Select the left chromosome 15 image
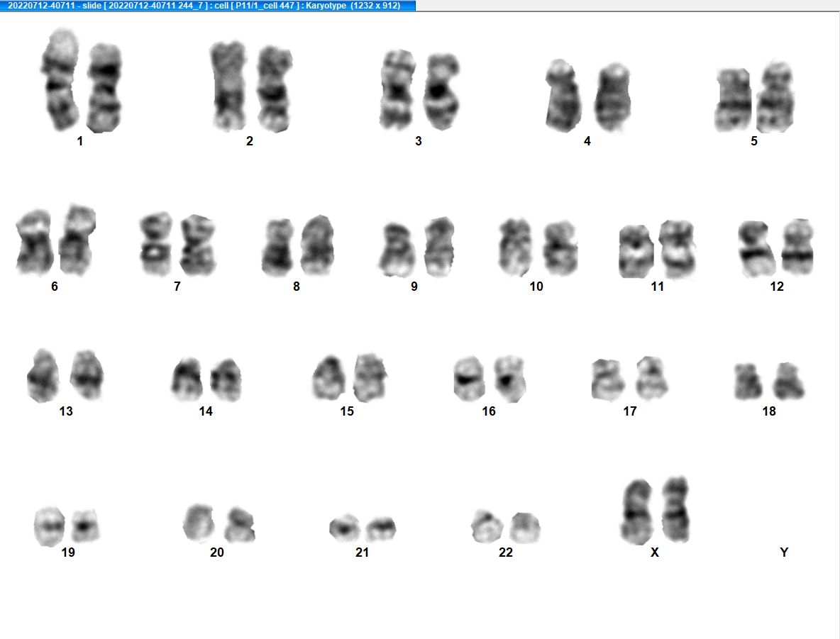 [329, 377]
